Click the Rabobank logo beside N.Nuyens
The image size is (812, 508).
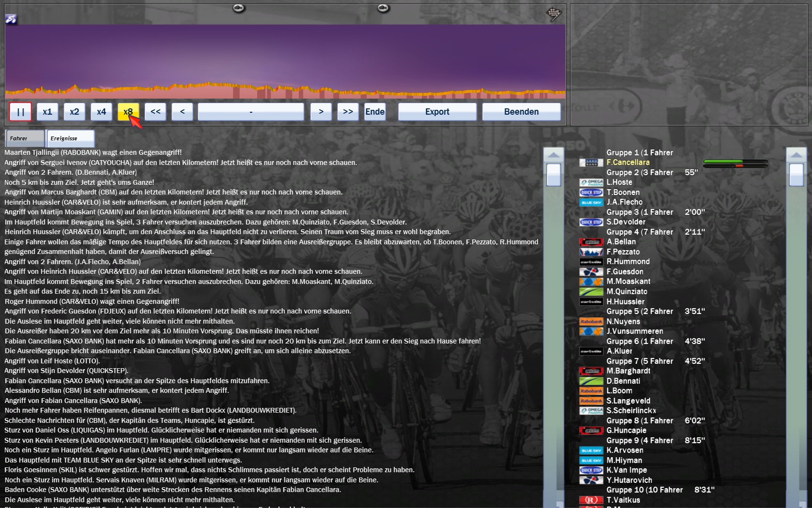click(x=591, y=321)
